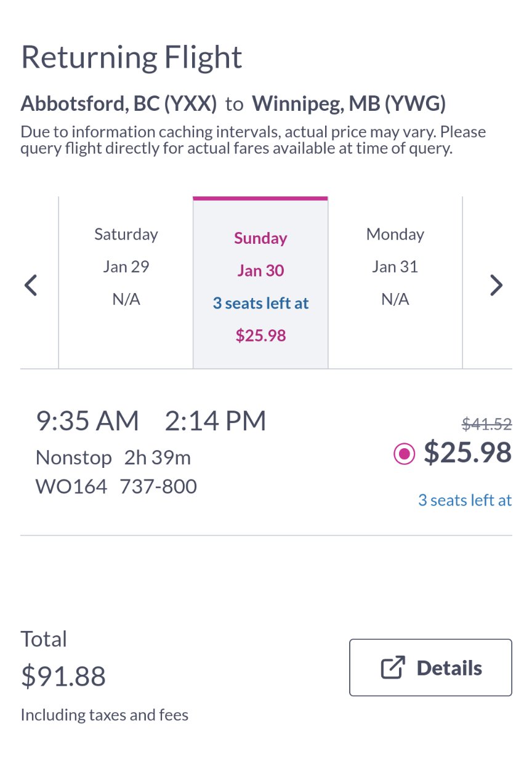Click the Winnipeg, MB (YWG) destination label
This screenshot has width=532, height=772.
coord(349,104)
